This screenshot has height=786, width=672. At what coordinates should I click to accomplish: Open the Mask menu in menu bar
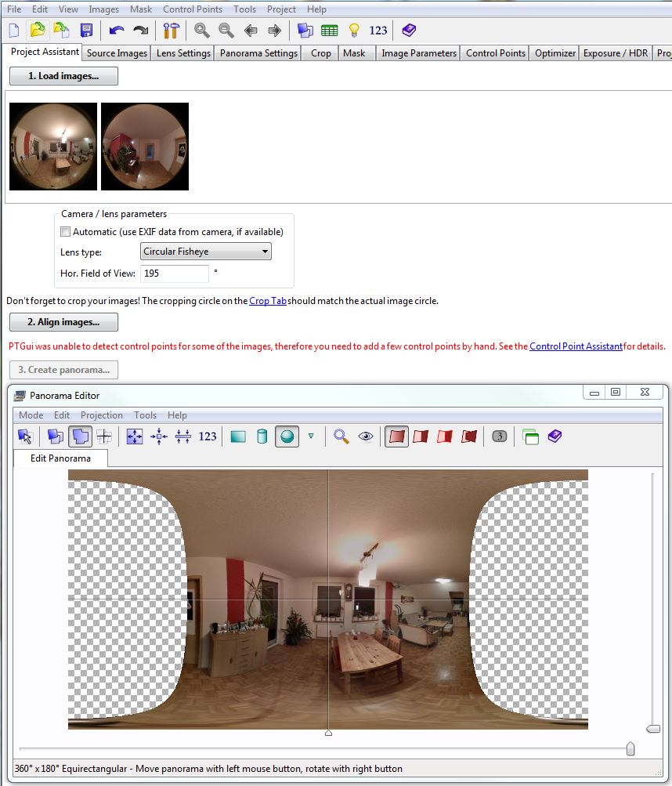(x=141, y=9)
